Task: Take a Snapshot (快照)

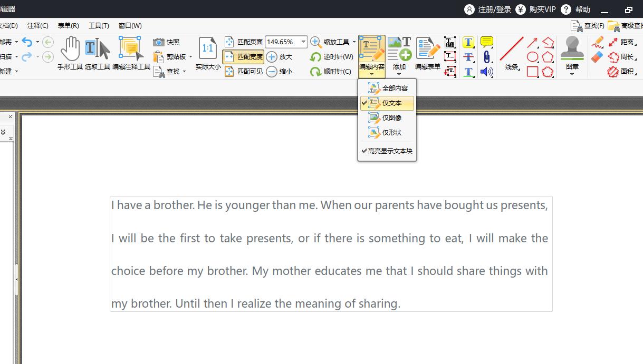Action: [166, 42]
